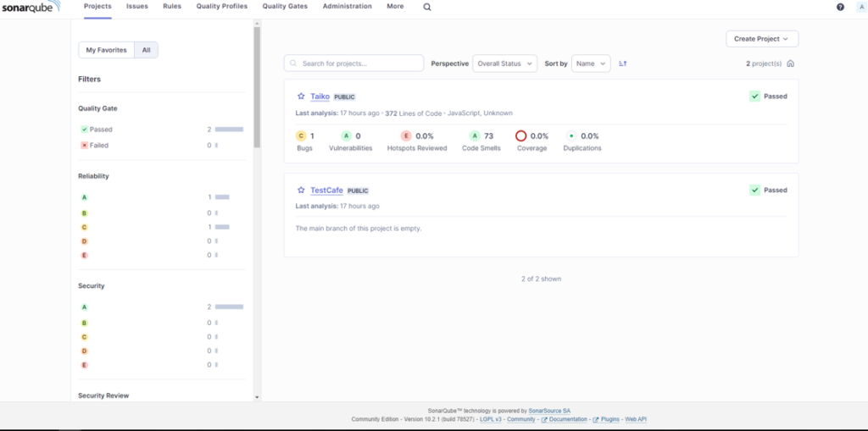Click the search magnifier icon in top navigation
This screenshot has height=431, width=868.
(427, 7)
